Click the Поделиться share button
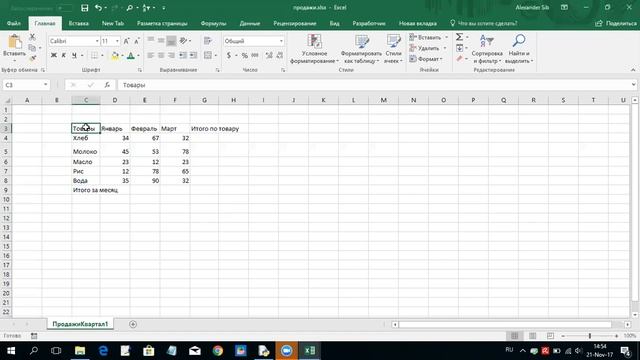The height and width of the screenshot is (360, 640). [616, 23]
